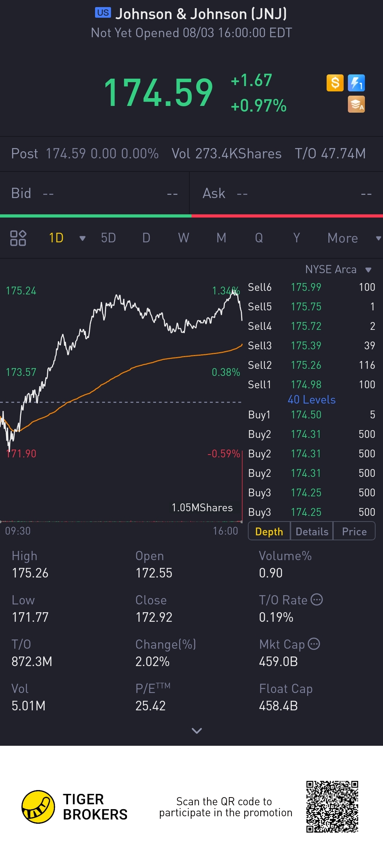Tap the blue lightning bolt icon
Image resolution: width=383 pixels, height=868 pixels.
coord(356,83)
